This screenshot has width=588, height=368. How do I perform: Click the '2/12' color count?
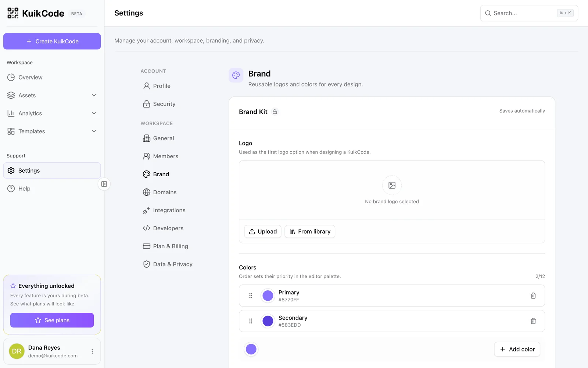pyautogui.click(x=540, y=276)
